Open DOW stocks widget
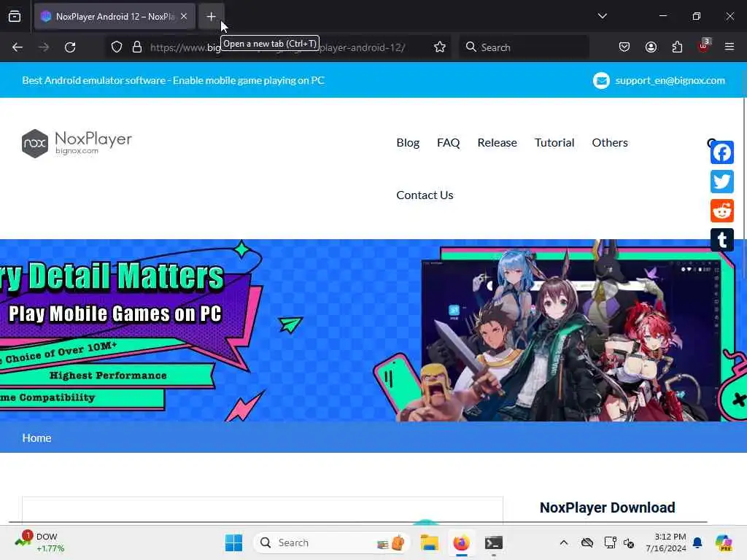 (40, 542)
